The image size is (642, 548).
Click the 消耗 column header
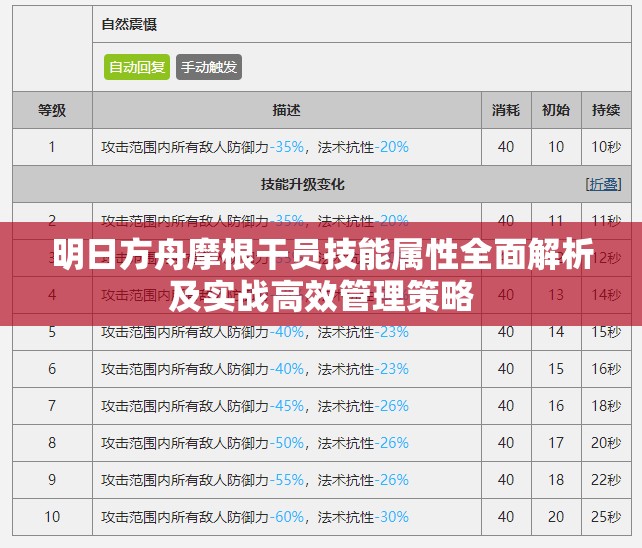[506, 110]
